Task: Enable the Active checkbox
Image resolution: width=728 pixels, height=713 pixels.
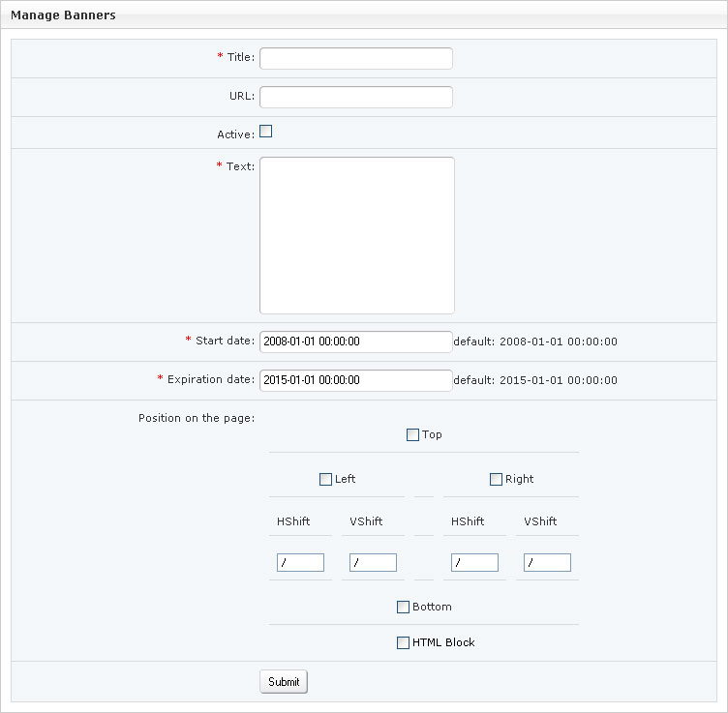Action: (266, 132)
